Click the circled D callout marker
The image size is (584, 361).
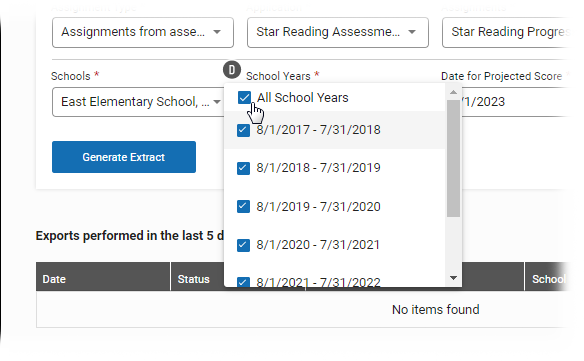click(x=232, y=70)
